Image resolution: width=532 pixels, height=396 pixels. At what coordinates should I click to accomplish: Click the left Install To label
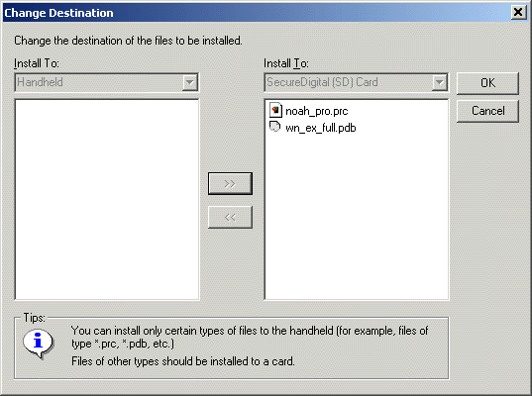[37, 63]
